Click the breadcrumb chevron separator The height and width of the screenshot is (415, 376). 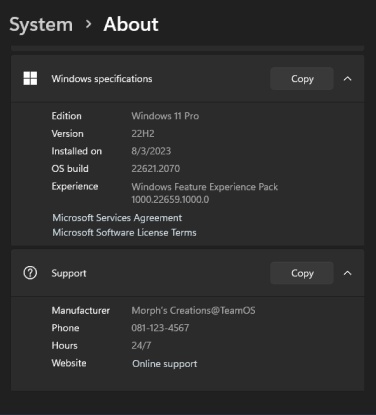(88, 24)
